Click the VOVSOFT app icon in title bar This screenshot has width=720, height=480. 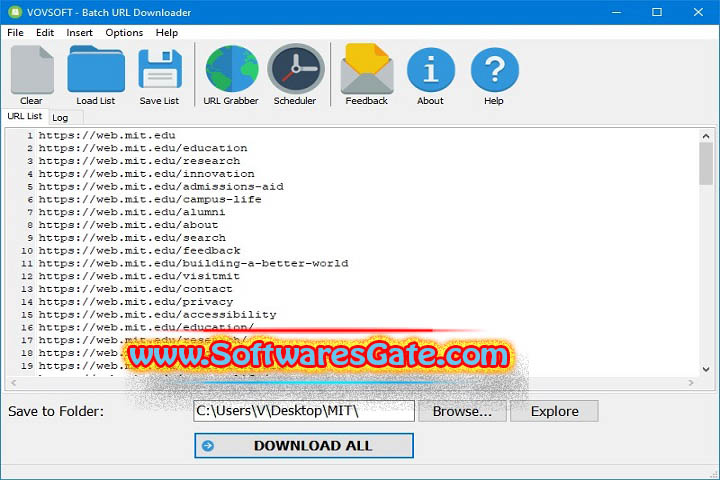click(x=15, y=12)
